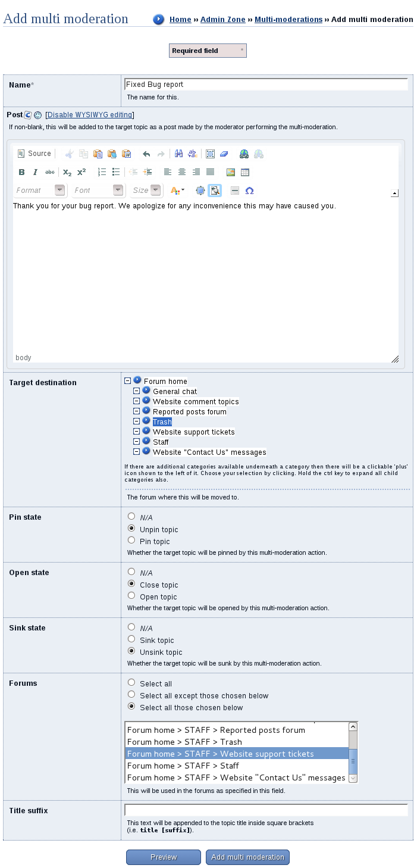The width and height of the screenshot is (414, 868).
Task: Insert special character (omega icon)
Action: tap(249, 191)
